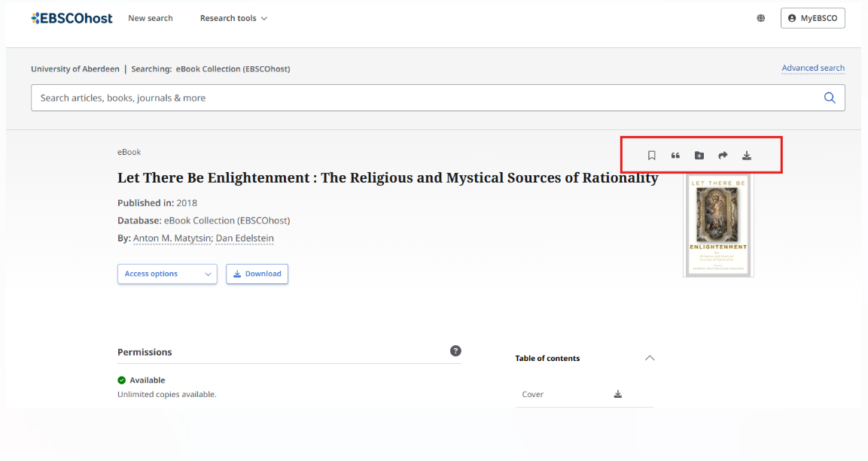Open the Cite quotation-mark icon
The height and width of the screenshot is (461, 868).
(x=675, y=156)
